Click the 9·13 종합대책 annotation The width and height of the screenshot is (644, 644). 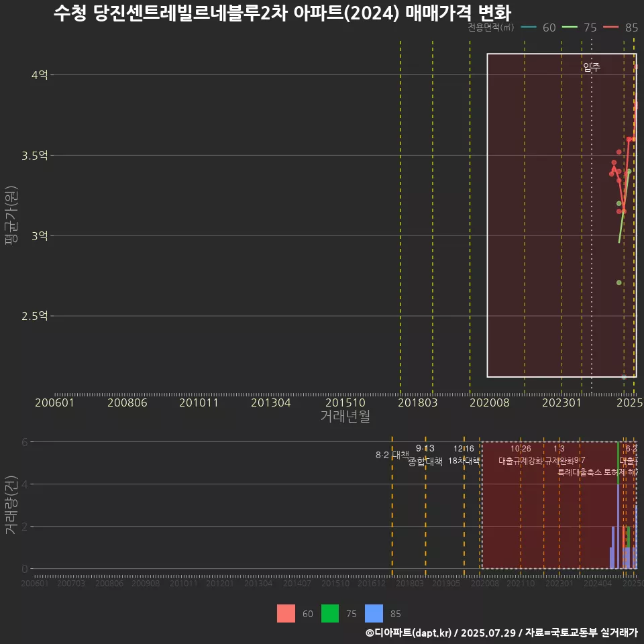click(425, 455)
